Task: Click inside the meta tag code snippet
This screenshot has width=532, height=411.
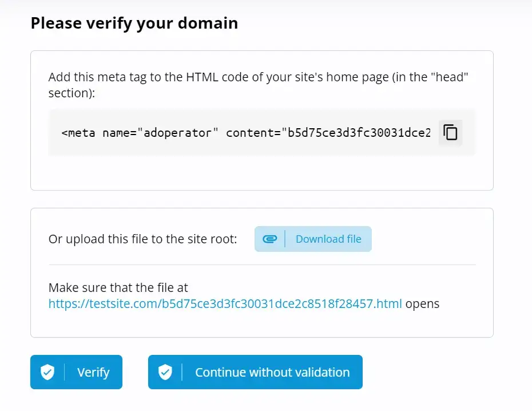Action: point(246,133)
